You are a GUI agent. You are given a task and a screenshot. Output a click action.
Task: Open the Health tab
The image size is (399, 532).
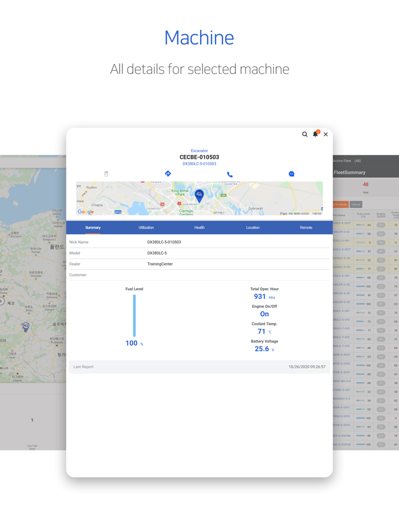coord(199,227)
